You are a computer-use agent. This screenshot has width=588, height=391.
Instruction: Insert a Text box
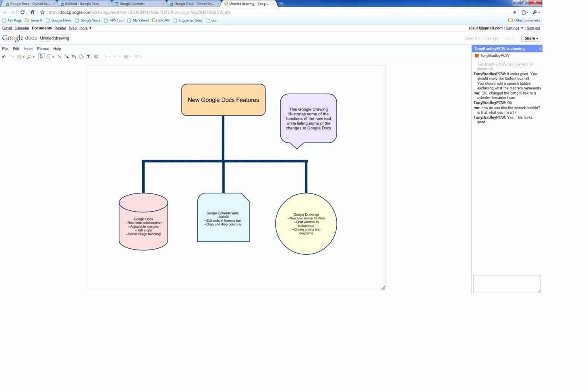tap(89, 56)
